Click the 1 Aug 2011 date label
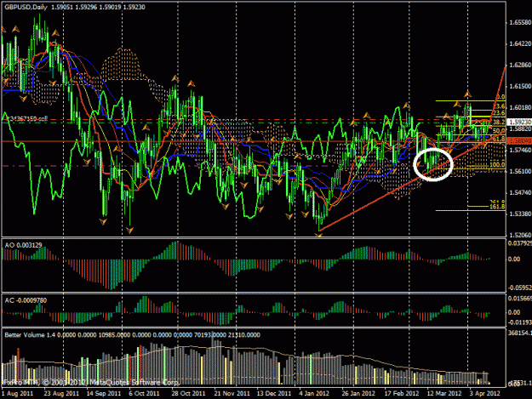The width and height of the screenshot is (532, 399). pyautogui.click(x=18, y=394)
